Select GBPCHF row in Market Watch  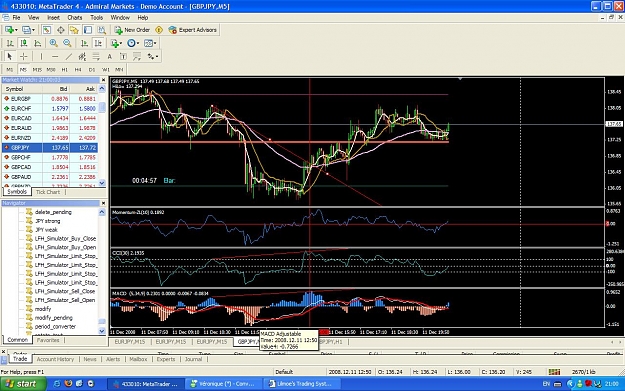(x=50, y=157)
